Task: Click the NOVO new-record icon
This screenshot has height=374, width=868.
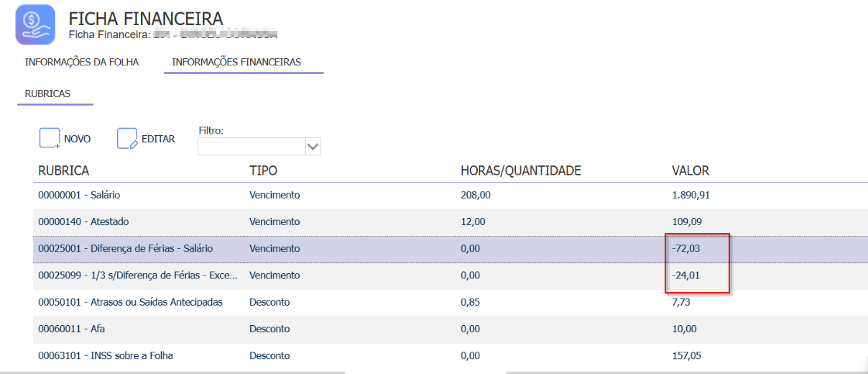Action: [50, 139]
